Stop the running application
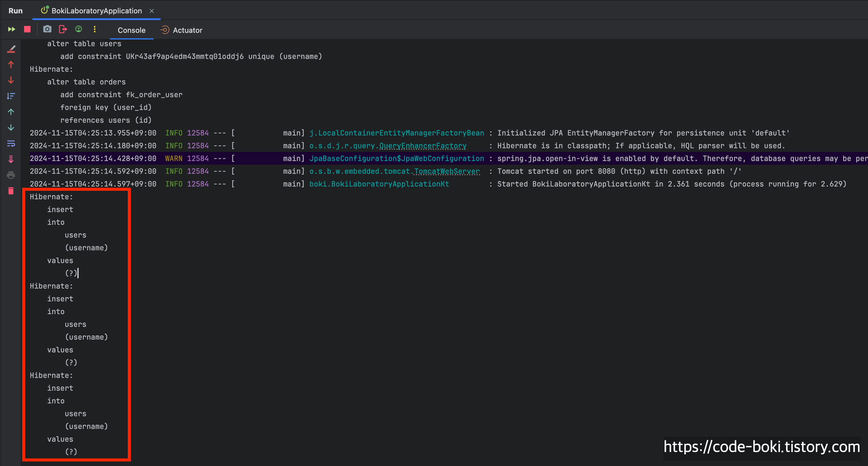 27,29
